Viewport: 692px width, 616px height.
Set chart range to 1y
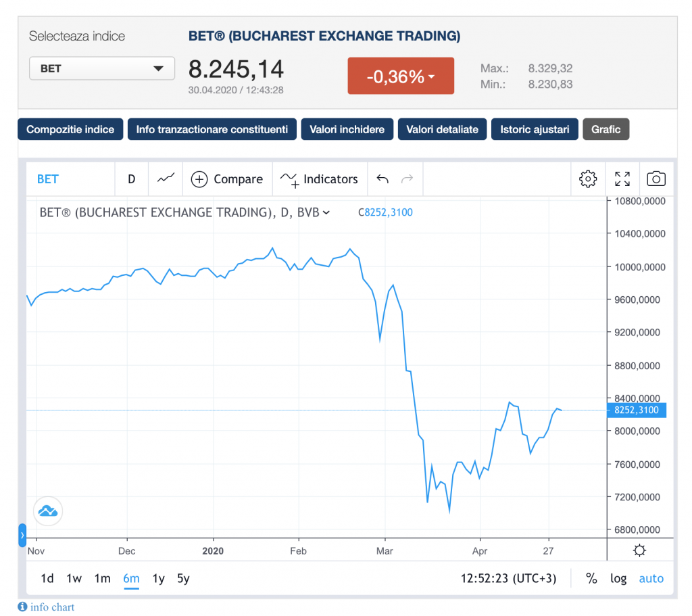[158, 578]
